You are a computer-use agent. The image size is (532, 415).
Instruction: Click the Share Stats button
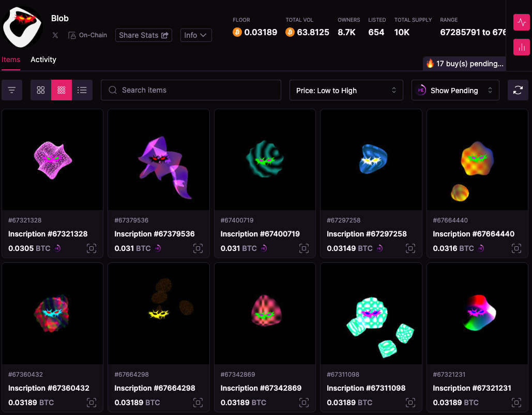tap(143, 35)
